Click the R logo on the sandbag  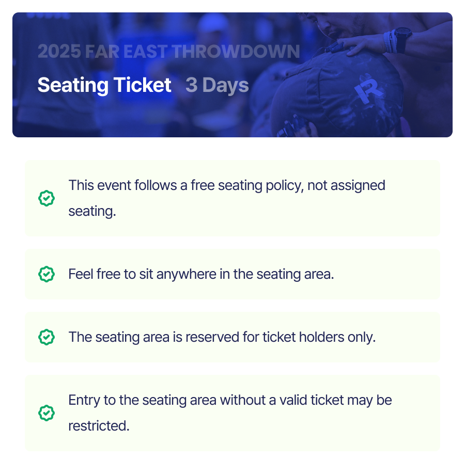tap(368, 88)
